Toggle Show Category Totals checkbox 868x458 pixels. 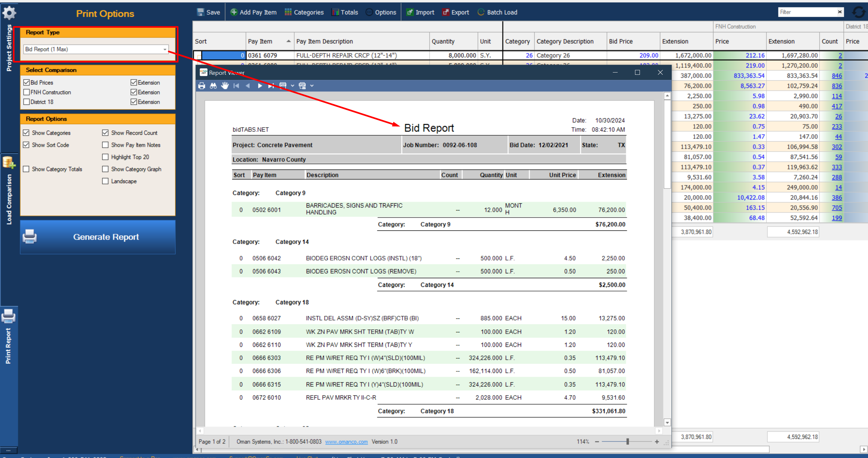(26, 169)
